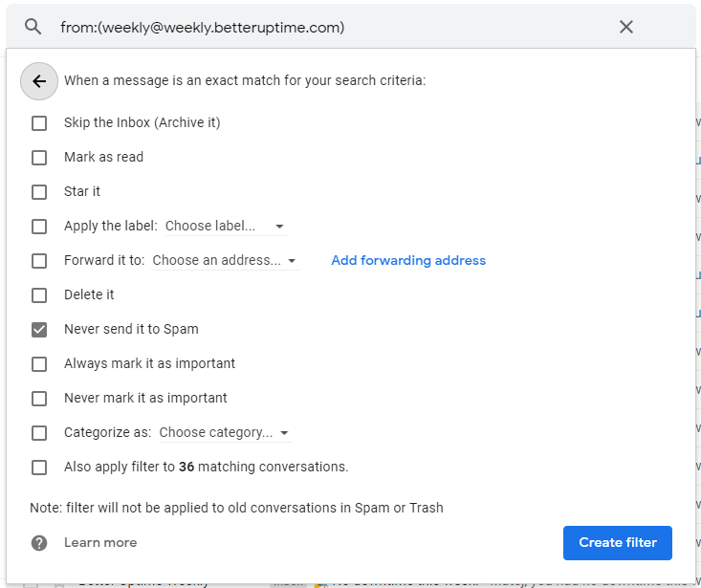701x588 pixels.
Task: Clear the search with the X icon
Action: tap(626, 27)
